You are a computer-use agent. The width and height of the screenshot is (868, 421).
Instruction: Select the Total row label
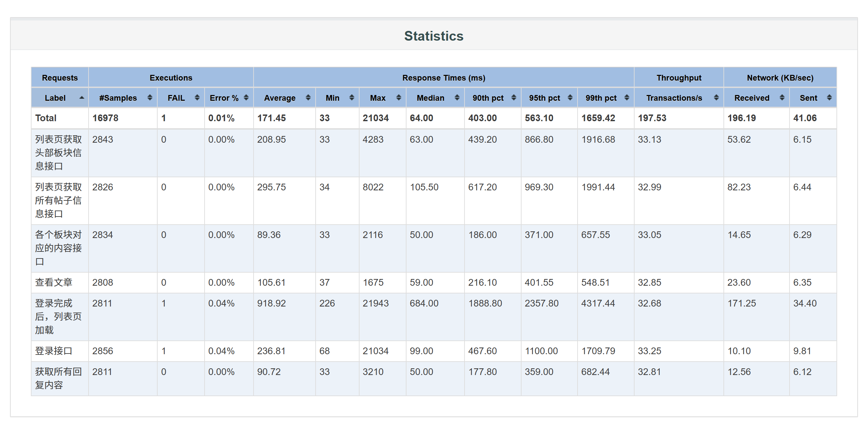(46, 118)
